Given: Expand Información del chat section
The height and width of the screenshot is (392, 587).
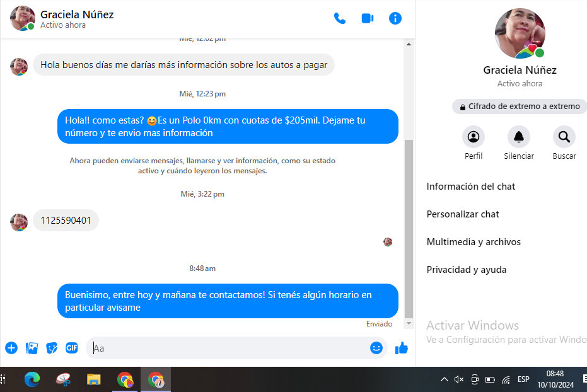Looking at the screenshot, I should click(x=470, y=187).
